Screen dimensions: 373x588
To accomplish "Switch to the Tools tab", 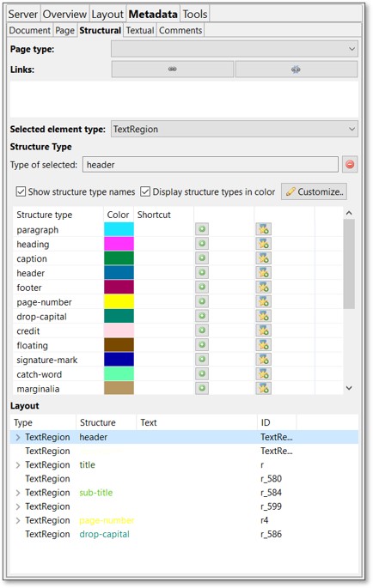I will (195, 15).
